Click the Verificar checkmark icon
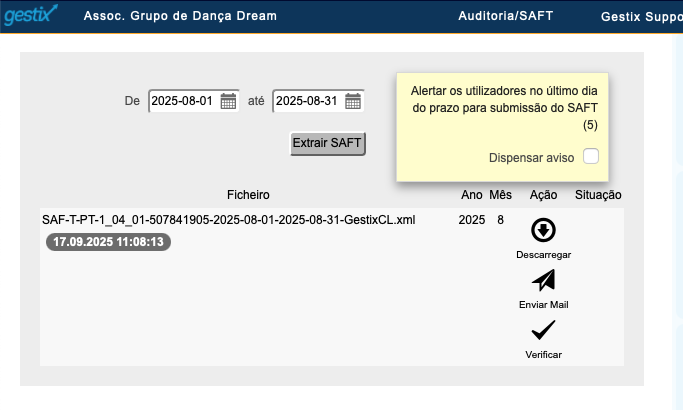The image size is (683, 410). pos(543,330)
